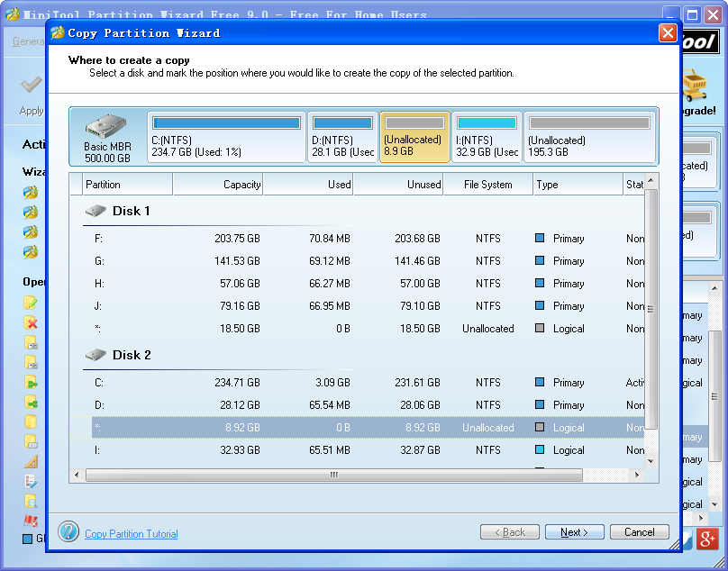This screenshot has height=571, width=728.
Task: Select the I: 32.93 GB partition row
Action: tap(357, 450)
